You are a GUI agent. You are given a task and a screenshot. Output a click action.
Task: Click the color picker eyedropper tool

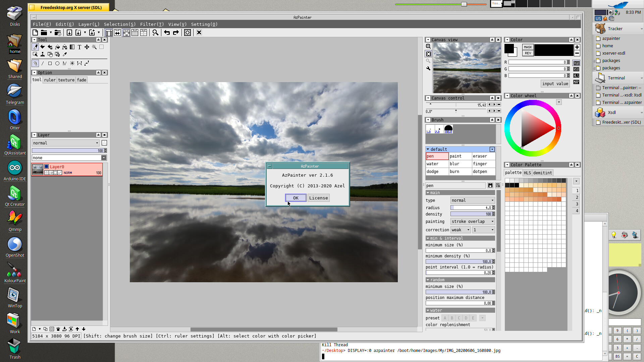(65, 54)
